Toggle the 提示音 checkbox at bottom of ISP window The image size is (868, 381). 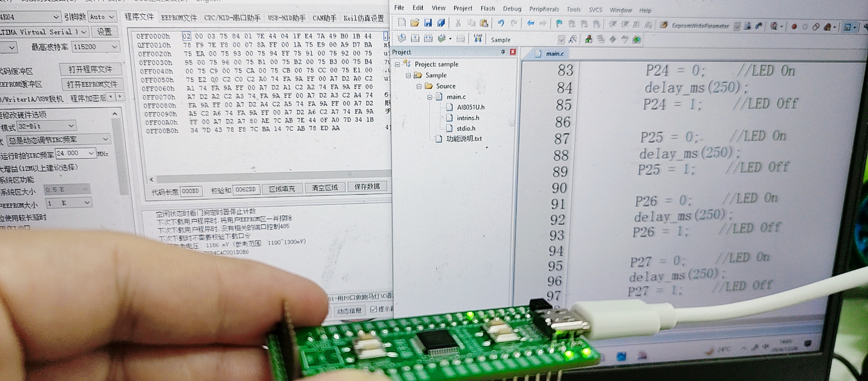(373, 309)
